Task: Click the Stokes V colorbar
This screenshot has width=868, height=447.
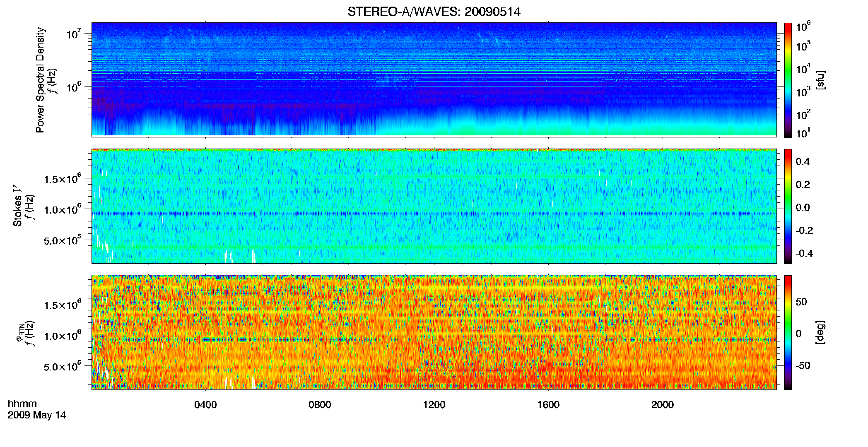Action: [788, 207]
